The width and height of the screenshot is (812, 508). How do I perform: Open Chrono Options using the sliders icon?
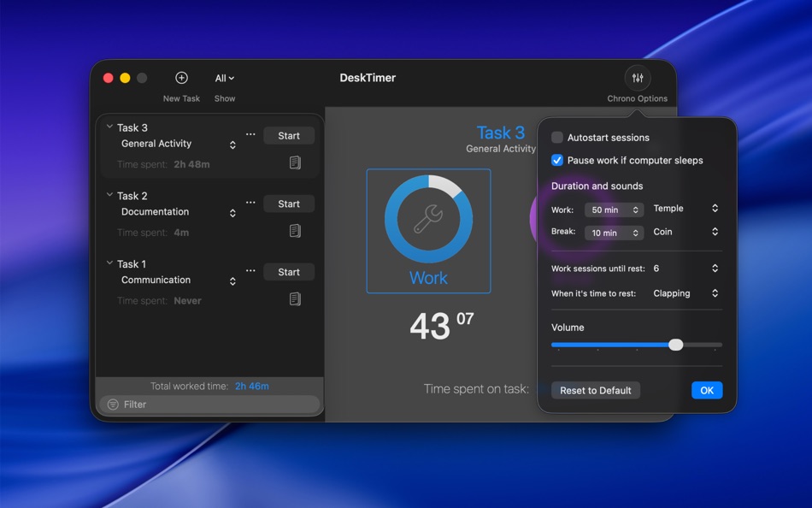click(x=637, y=77)
